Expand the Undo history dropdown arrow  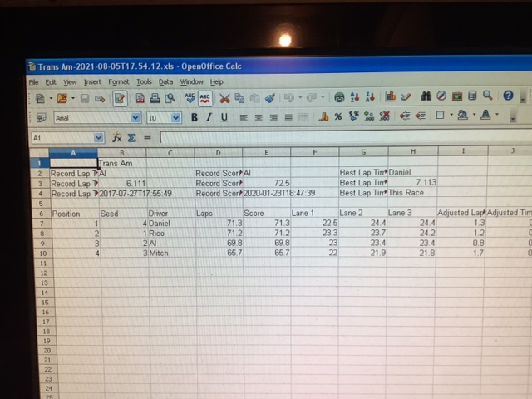coord(300,98)
